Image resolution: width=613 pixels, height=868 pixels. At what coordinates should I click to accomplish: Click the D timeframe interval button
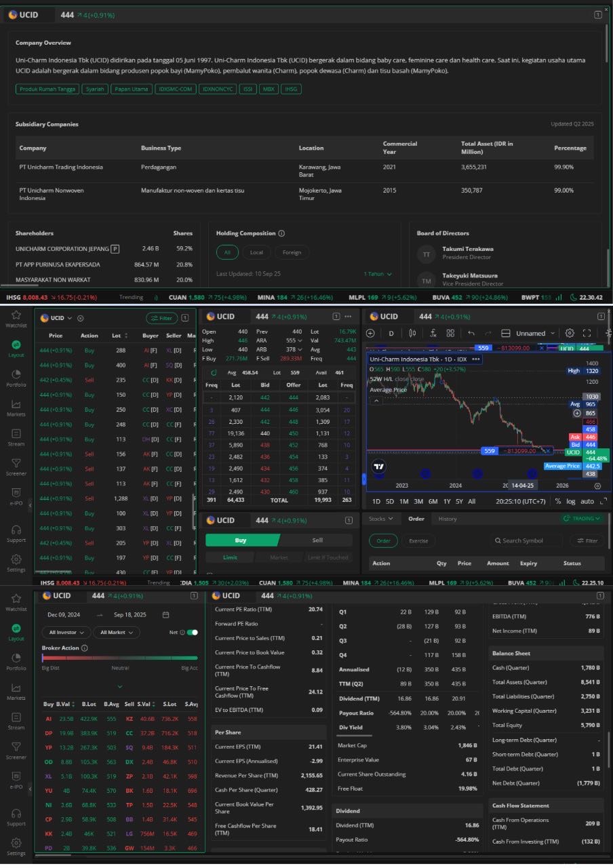coord(391,333)
